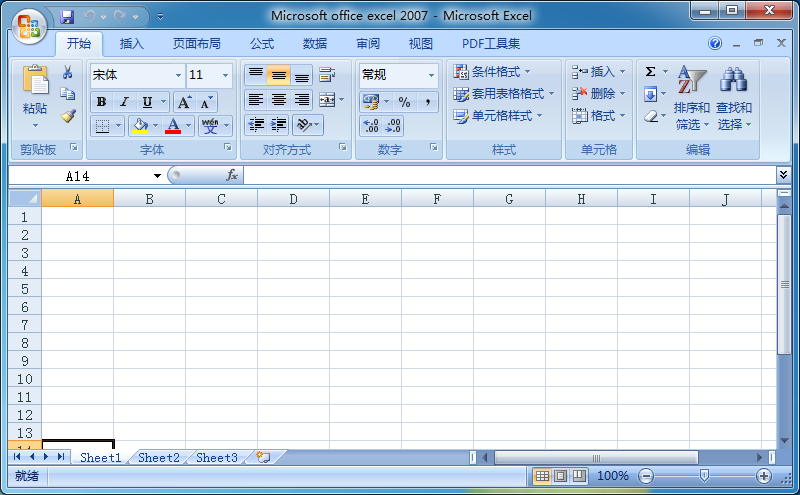
Task: Switch to the 数据 tab
Action: (314, 44)
